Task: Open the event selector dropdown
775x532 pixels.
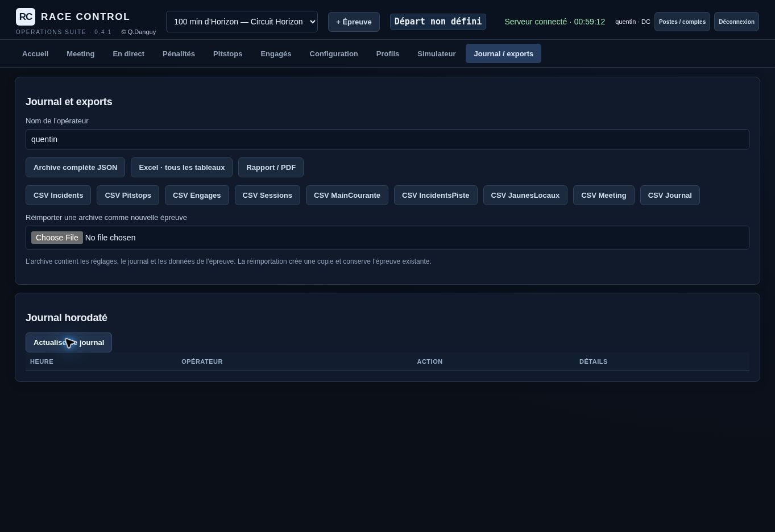Action: 242,22
